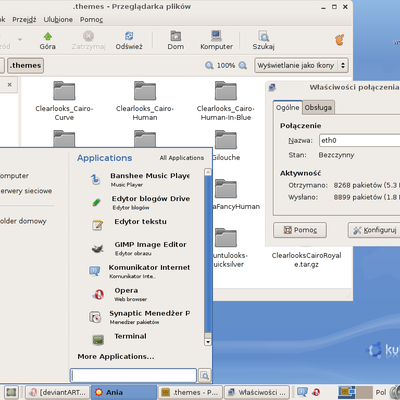Click the search icon beside menu search field
Screen dimensions: 400x400
(205, 376)
